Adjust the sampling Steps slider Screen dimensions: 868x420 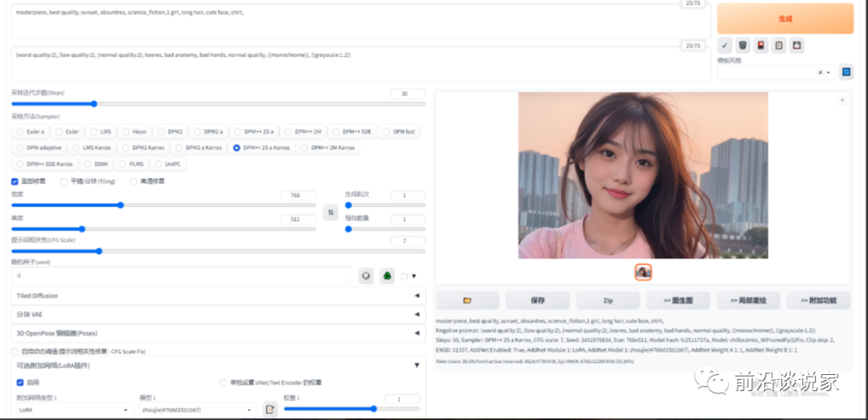[x=218, y=104]
